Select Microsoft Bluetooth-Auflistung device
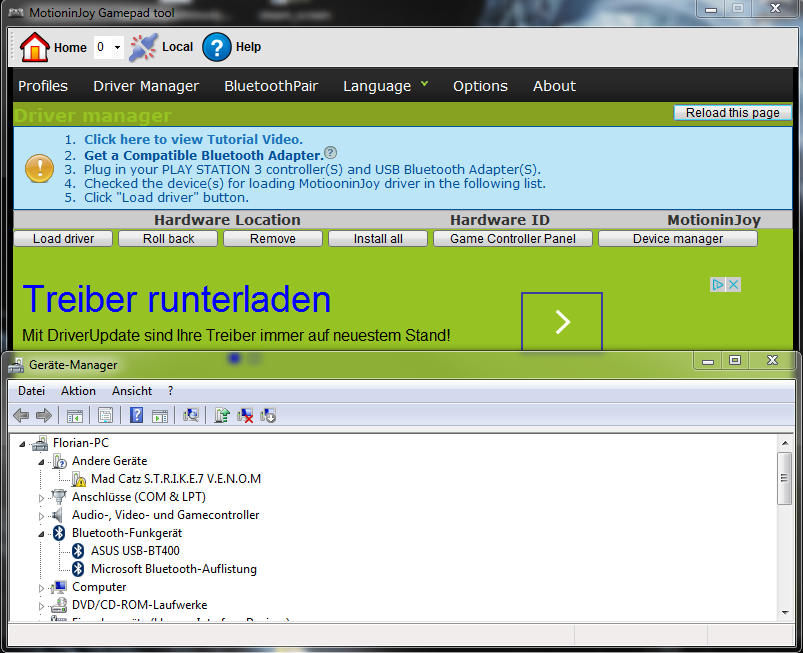 [174, 569]
